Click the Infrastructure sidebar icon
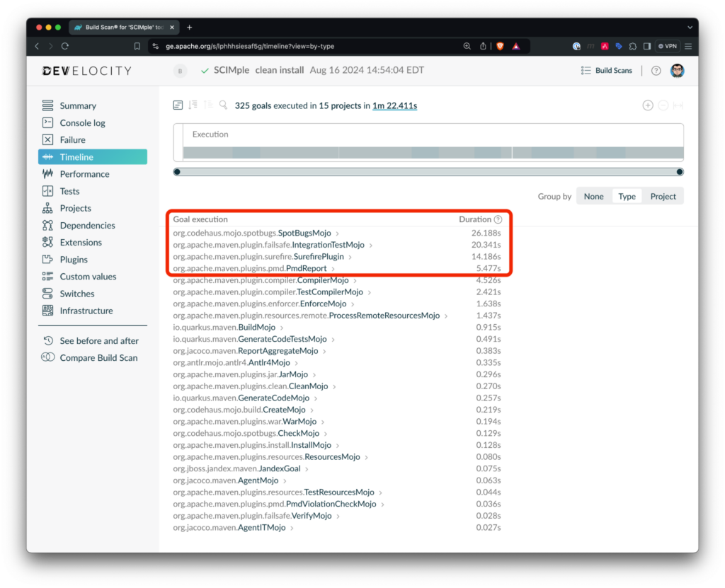 coord(47,311)
